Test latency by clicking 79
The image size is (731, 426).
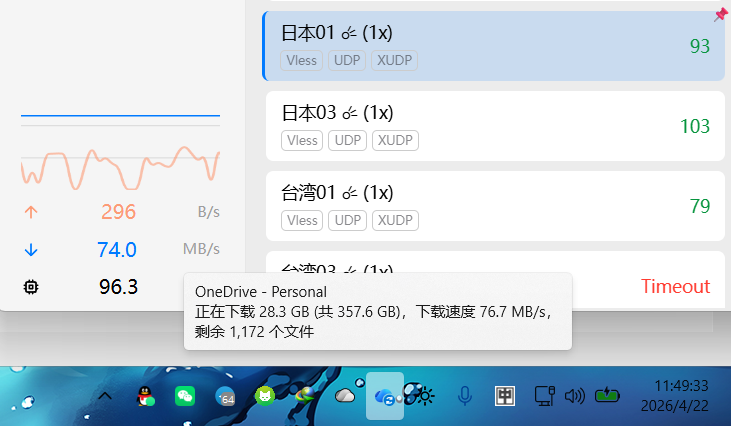pyautogui.click(x=700, y=206)
